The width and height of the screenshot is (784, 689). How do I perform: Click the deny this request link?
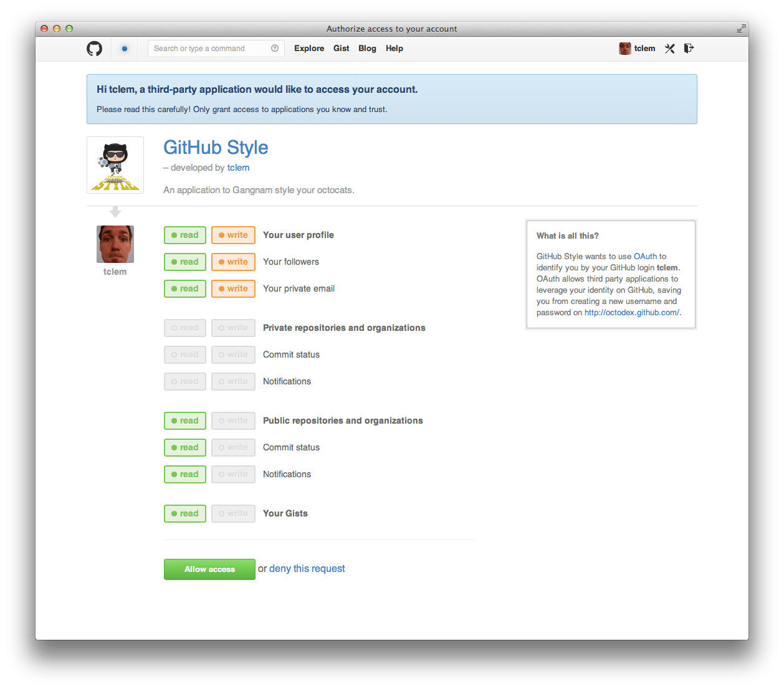point(307,569)
